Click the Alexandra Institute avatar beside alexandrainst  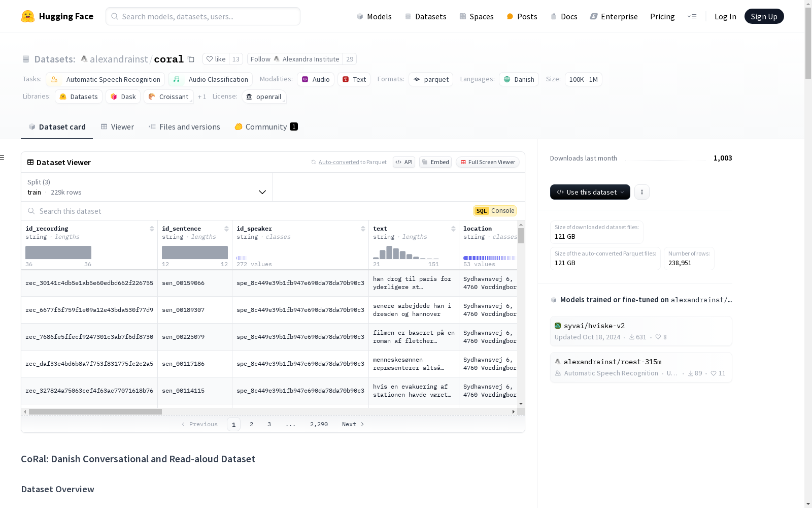click(84, 59)
